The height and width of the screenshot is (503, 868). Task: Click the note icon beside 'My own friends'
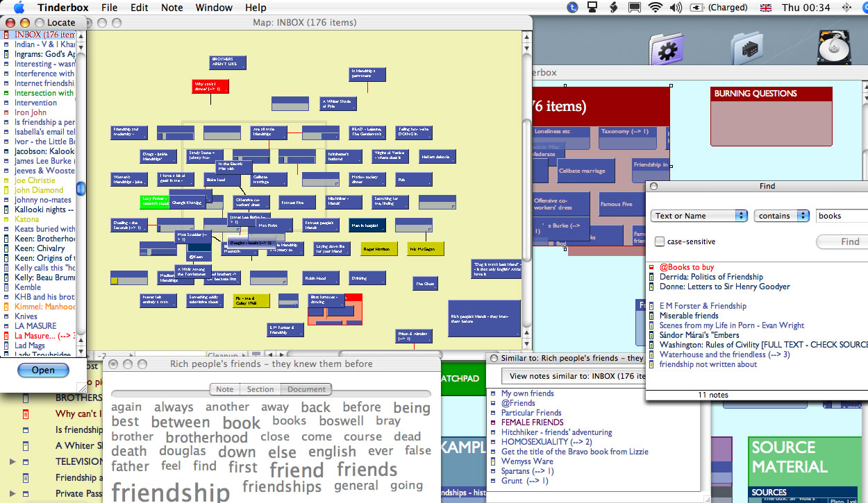pyautogui.click(x=494, y=393)
